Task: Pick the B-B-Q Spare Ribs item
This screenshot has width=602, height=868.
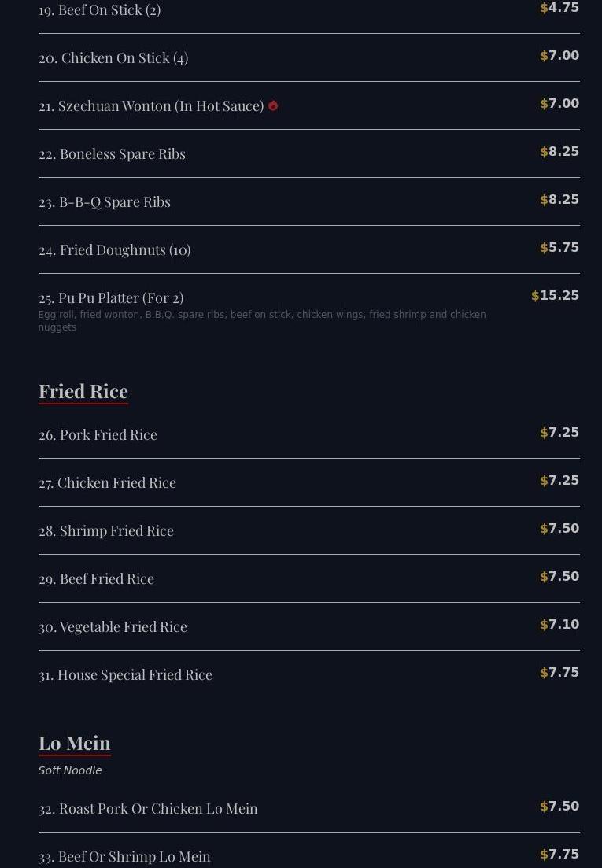Action: 105,202
